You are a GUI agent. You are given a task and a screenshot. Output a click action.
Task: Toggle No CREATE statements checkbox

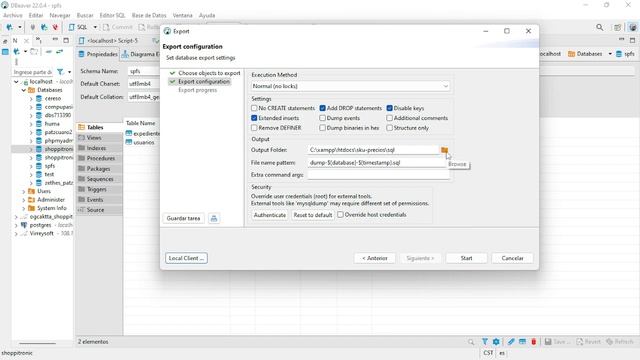click(254, 108)
